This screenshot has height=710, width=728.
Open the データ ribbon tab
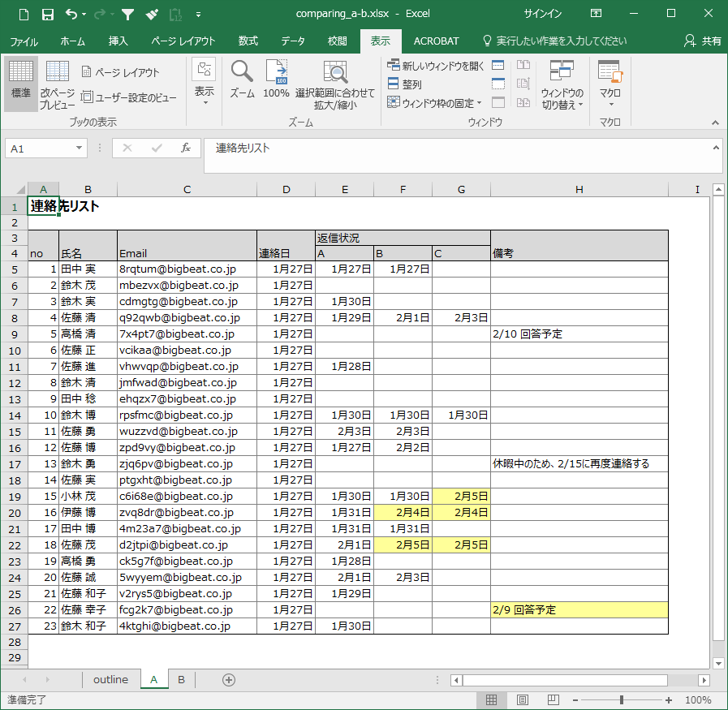pos(293,41)
